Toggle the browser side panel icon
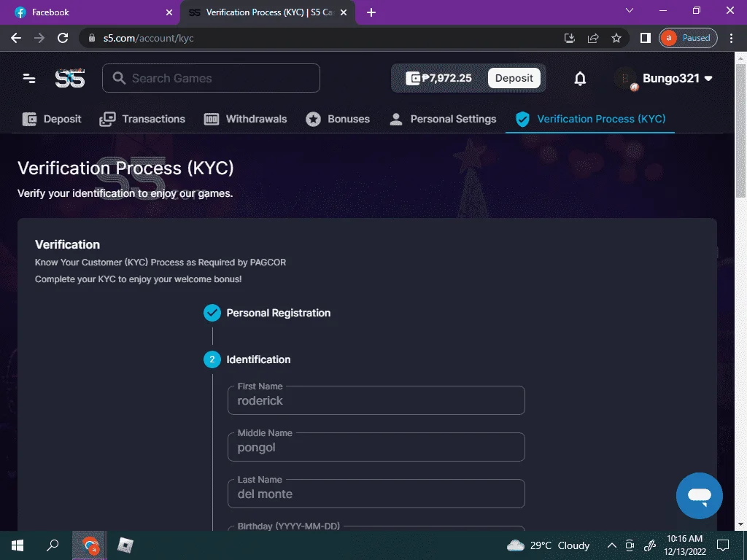Image resolution: width=747 pixels, height=560 pixels. [x=645, y=38]
